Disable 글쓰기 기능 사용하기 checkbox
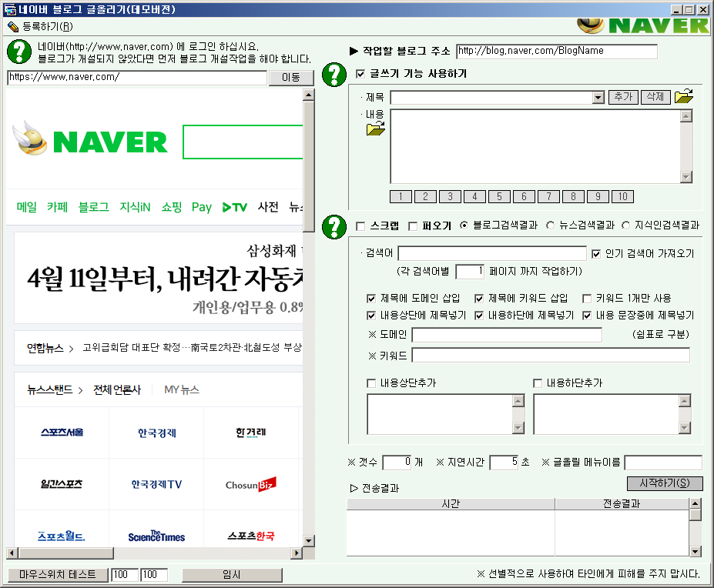This screenshot has height=588, width=714. coord(360,75)
